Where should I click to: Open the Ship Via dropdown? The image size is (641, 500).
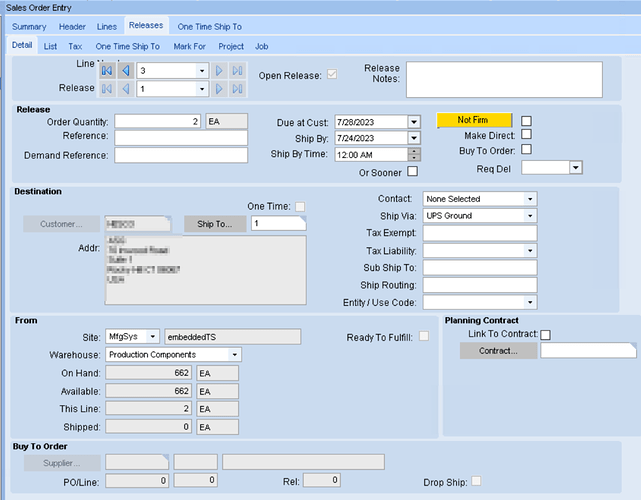pos(530,216)
